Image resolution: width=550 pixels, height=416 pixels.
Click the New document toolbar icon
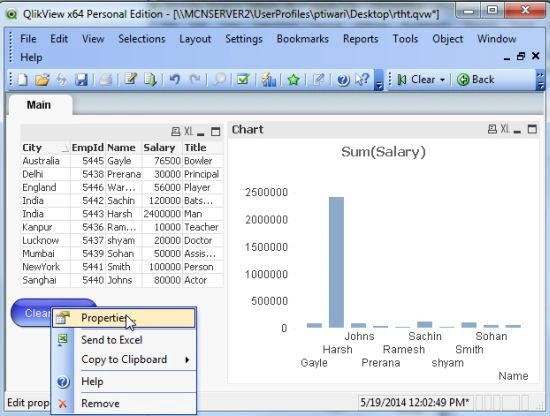(x=23, y=80)
